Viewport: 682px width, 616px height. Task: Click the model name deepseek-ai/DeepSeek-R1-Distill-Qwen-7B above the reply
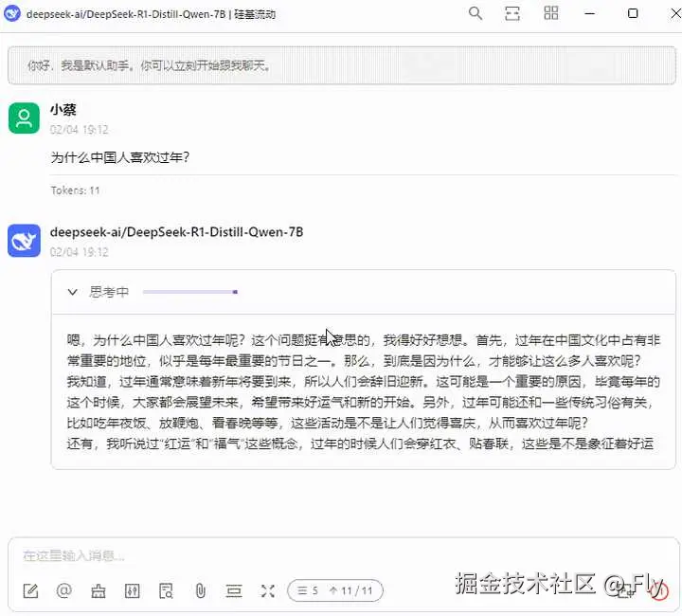pos(176,232)
